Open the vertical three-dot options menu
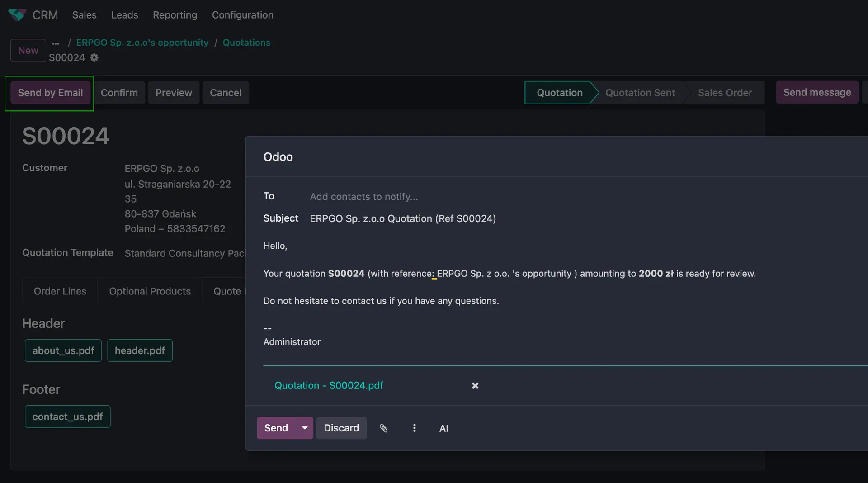Image resolution: width=868 pixels, height=483 pixels. [414, 428]
